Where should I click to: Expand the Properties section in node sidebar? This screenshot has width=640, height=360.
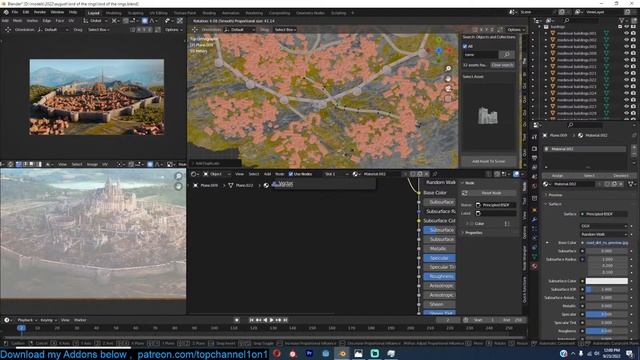(x=473, y=233)
